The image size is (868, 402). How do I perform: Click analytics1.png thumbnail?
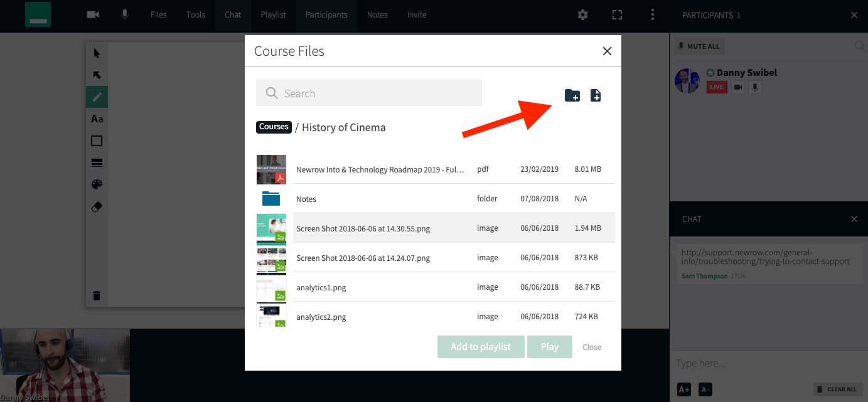[x=271, y=287]
